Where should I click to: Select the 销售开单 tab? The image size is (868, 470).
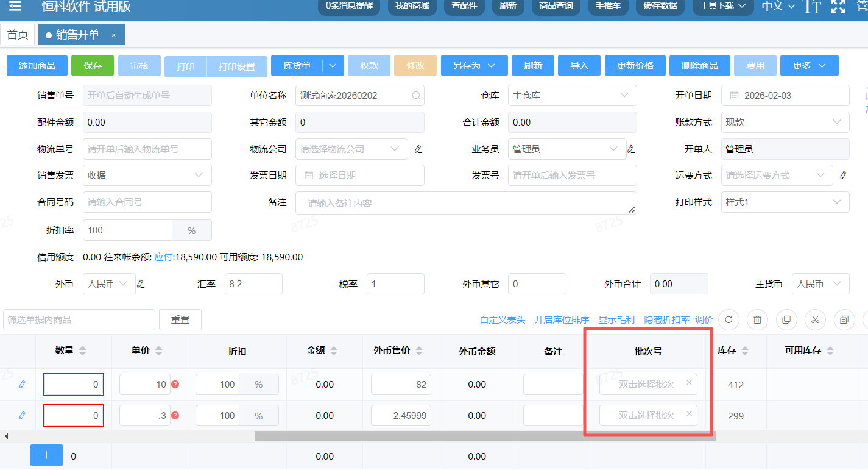[76, 34]
